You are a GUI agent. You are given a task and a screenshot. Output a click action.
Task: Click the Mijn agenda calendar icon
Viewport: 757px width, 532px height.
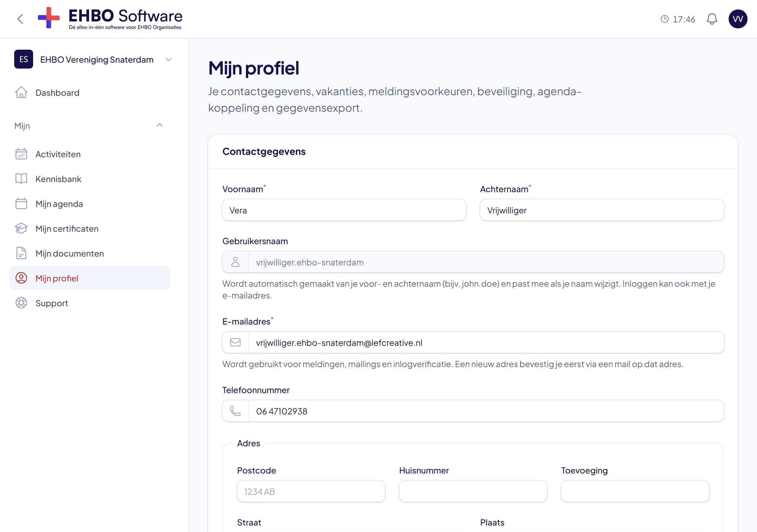(x=21, y=203)
